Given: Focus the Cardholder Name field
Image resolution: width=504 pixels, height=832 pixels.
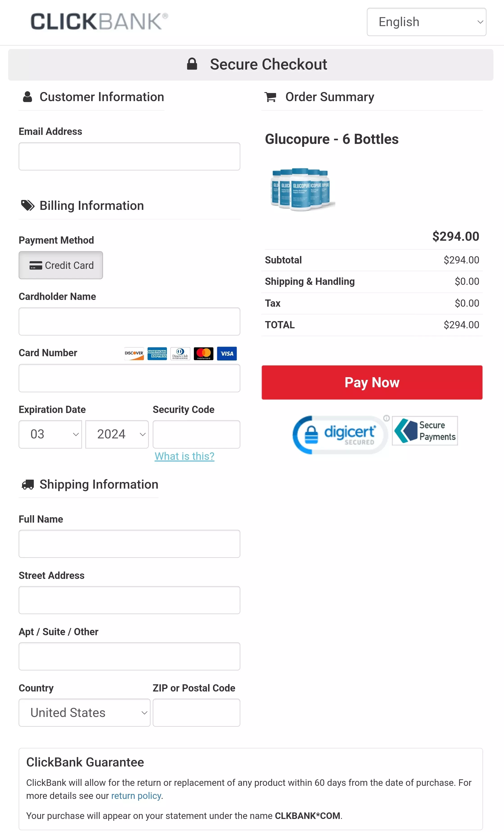Looking at the screenshot, I should 129,322.
